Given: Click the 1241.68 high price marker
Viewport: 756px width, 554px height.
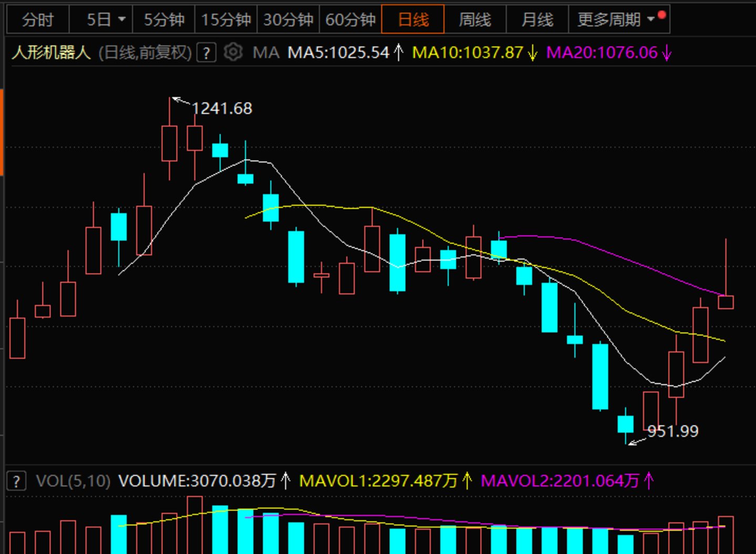Looking at the screenshot, I should click(221, 108).
